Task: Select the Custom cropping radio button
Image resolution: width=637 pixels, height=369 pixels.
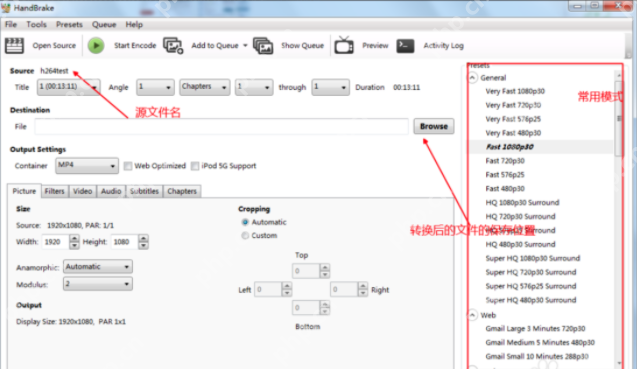Action: [245, 236]
